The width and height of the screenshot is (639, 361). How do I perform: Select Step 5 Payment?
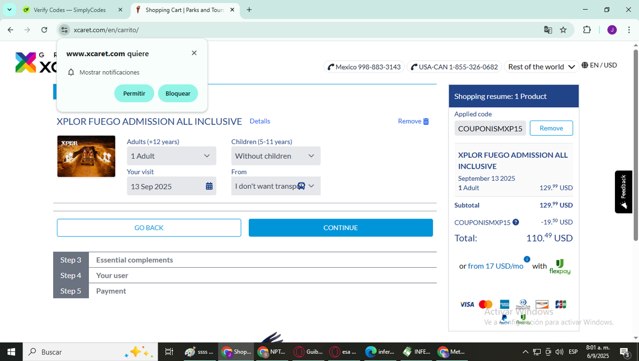[245, 291]
